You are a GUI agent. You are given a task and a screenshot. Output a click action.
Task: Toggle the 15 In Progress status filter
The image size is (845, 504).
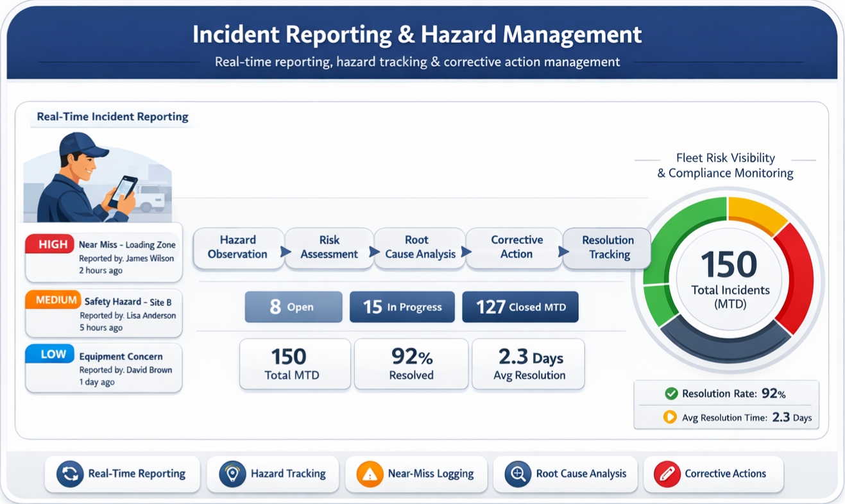click(402, 307)
